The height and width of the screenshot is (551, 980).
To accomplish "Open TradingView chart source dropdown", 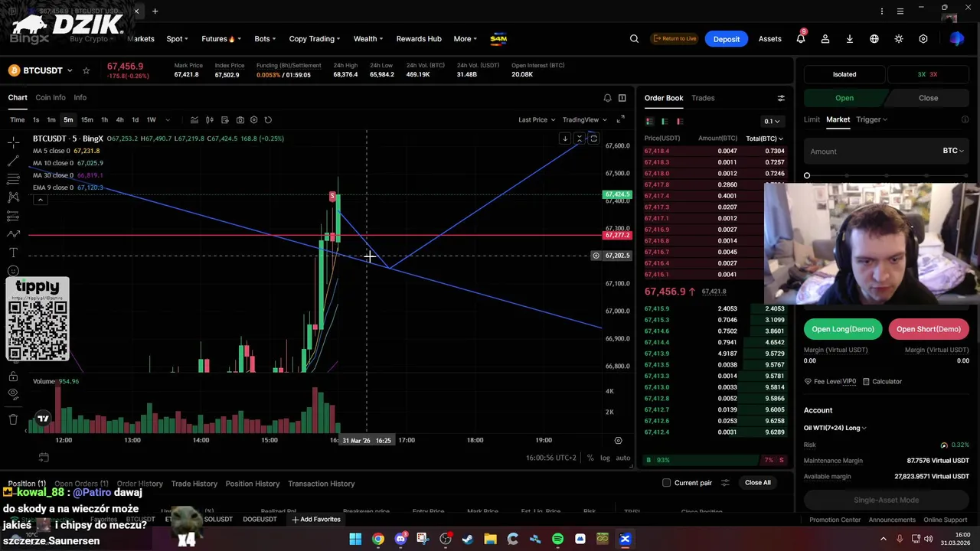I will point(584,119).
